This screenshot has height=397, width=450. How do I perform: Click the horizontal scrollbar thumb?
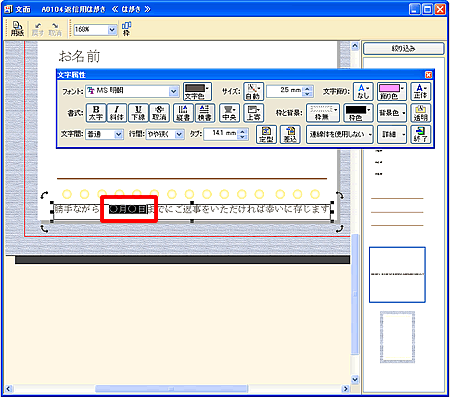click(171, 389)
